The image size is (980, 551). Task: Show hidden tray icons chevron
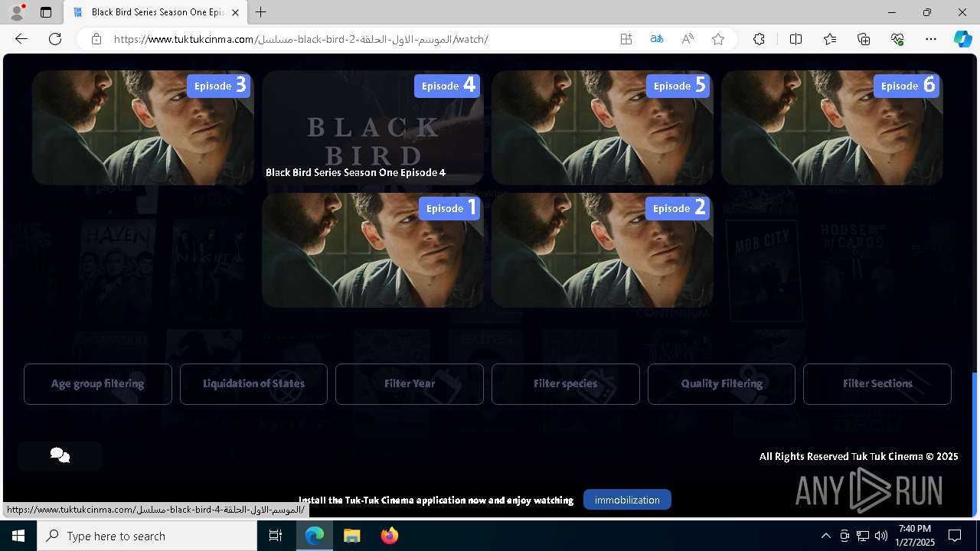[825, 536]
